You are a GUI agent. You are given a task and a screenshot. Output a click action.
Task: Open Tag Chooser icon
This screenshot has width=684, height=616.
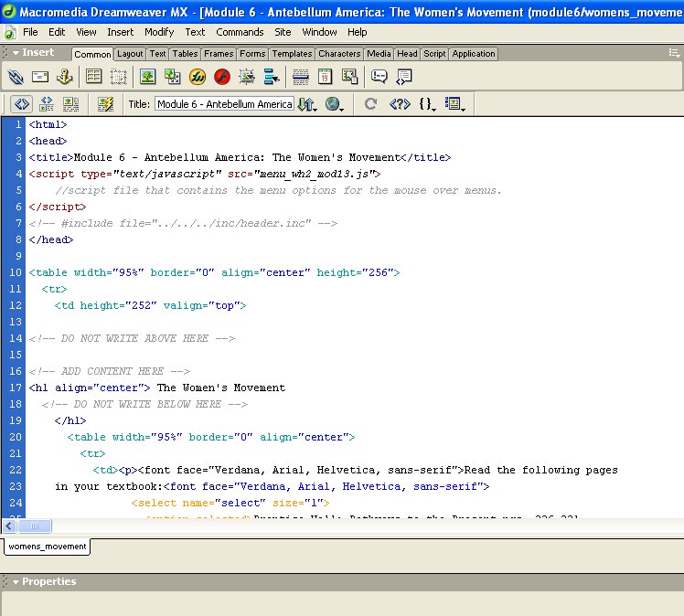point(404,77)
